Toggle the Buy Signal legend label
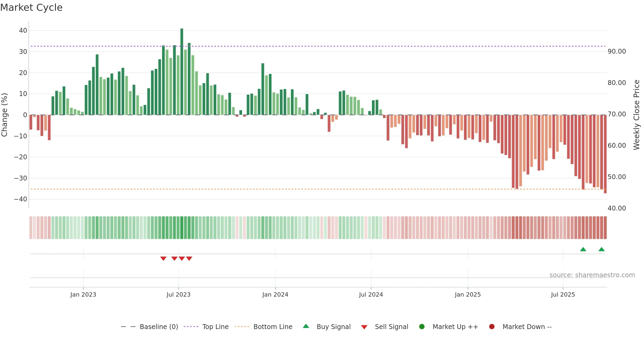 (334, 327)
